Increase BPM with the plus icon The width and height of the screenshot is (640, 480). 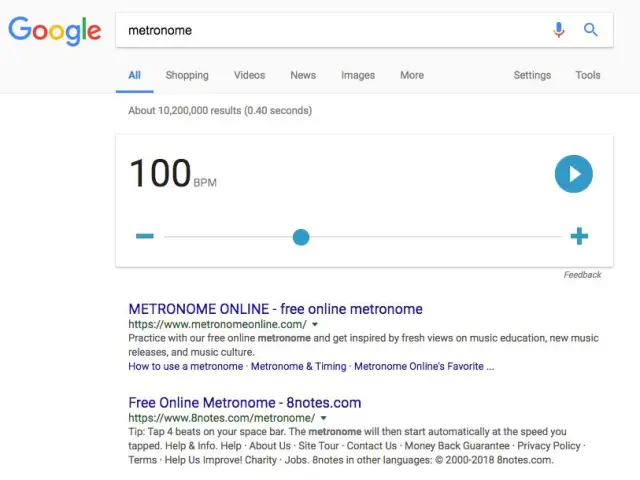[x=579, y=236]
